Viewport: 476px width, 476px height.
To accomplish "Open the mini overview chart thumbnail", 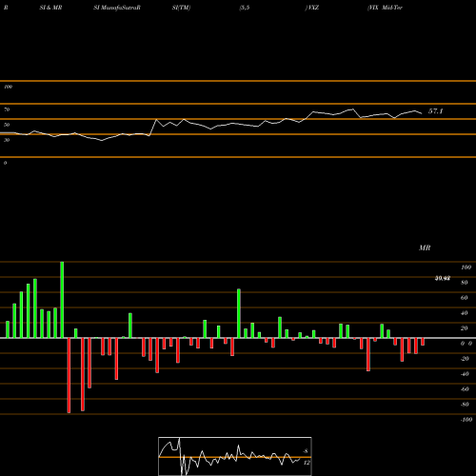I will tap(235, 456).
